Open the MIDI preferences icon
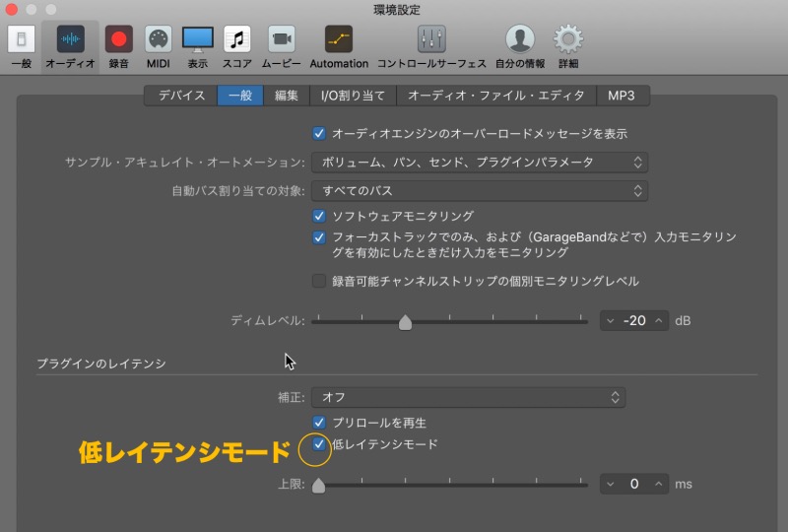 tap(159, 39)
